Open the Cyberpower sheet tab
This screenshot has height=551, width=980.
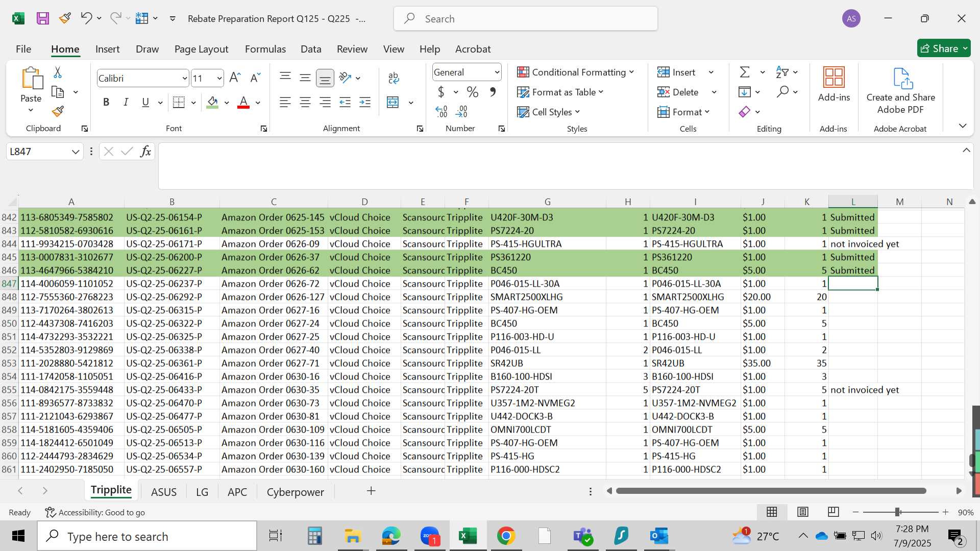[296, 492]
